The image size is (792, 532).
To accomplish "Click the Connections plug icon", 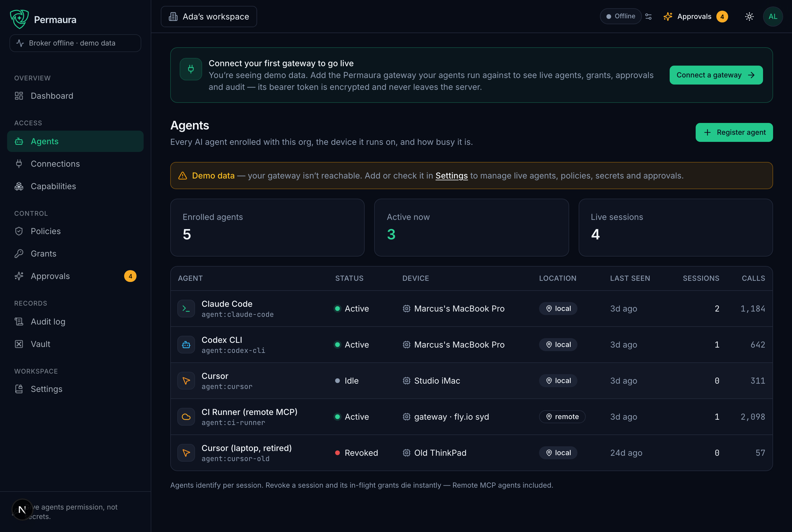I will (x=19, y=164).
